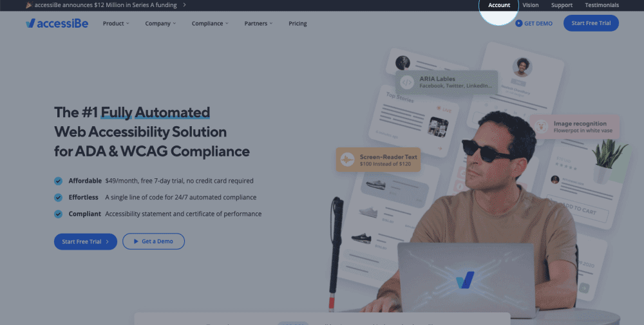644x325 pixels.
Task: Click "A single line of code for 24/7 automated compliance"
Action: (x=181, y=198)
